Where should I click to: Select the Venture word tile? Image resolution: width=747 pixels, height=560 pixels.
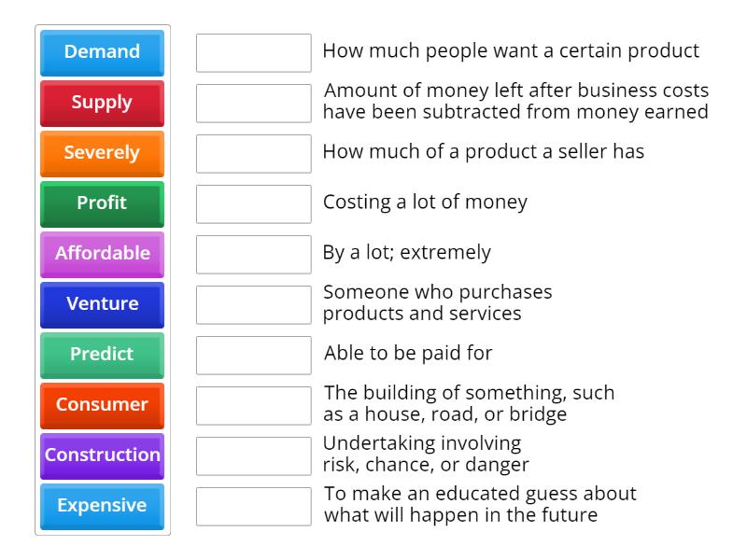(x=101, y=304)
